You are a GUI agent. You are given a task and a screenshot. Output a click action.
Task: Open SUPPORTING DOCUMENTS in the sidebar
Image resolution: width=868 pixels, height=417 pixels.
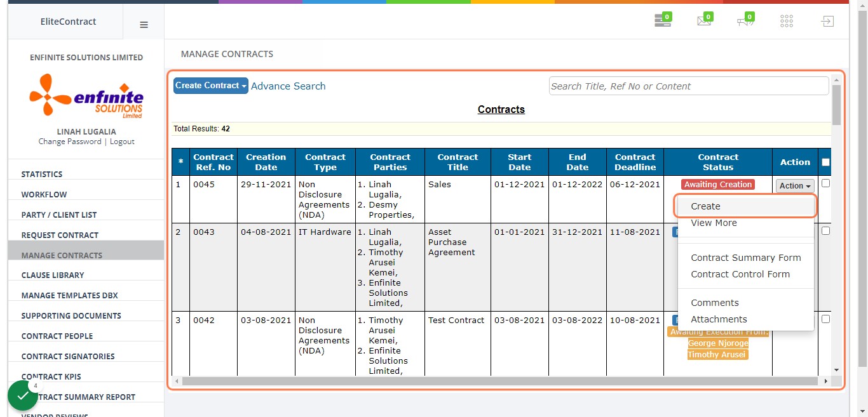[71, 315]
